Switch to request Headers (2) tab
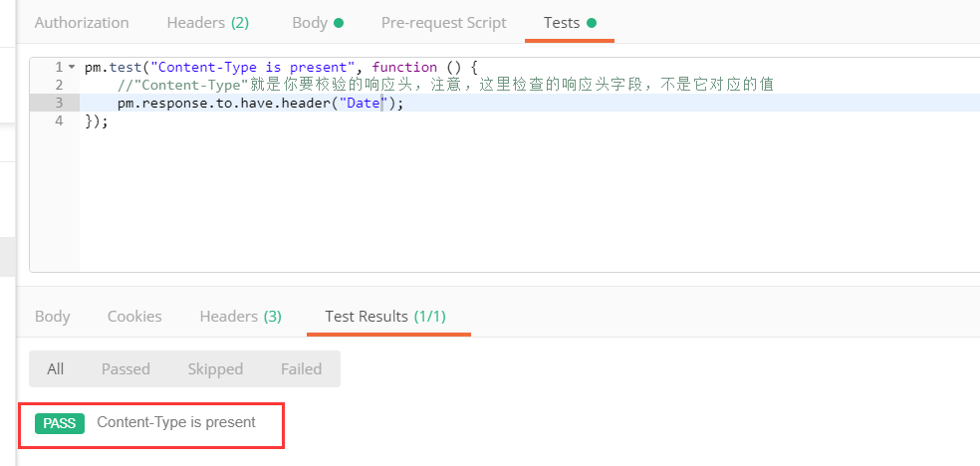Viewport: 980px width, 466px height. pyautogui.click(x=208, y=22)
